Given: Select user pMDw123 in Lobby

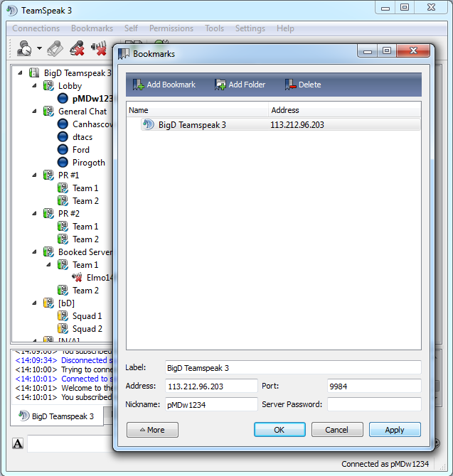Looking at the screenshot, I should tap(92, 98).
